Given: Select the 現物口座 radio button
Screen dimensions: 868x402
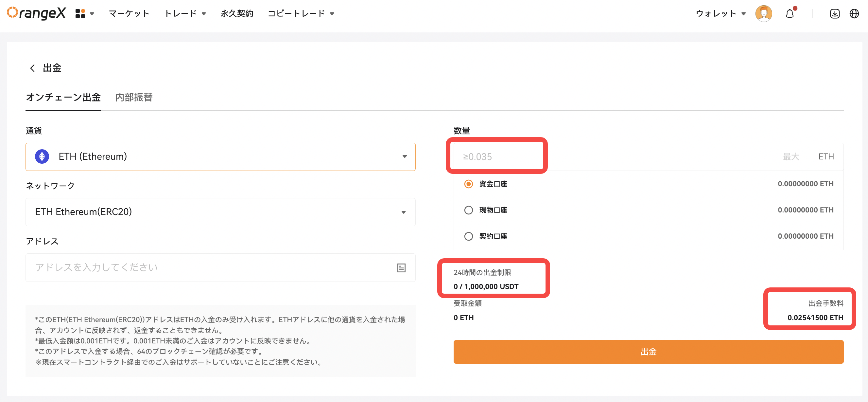Looking at the screenshot, I should [468, 210].
